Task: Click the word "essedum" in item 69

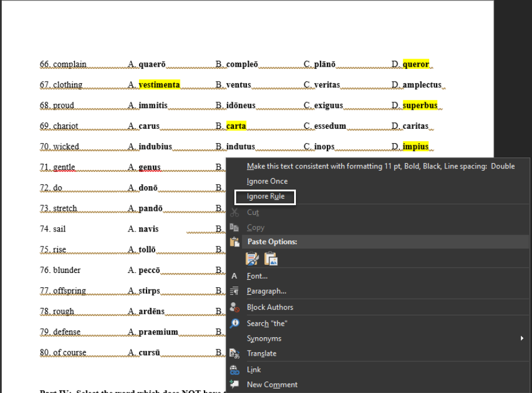Action: (330, 126)
